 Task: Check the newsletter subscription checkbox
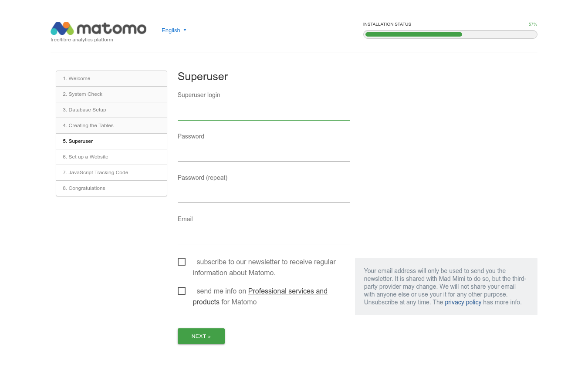[182, 262]
